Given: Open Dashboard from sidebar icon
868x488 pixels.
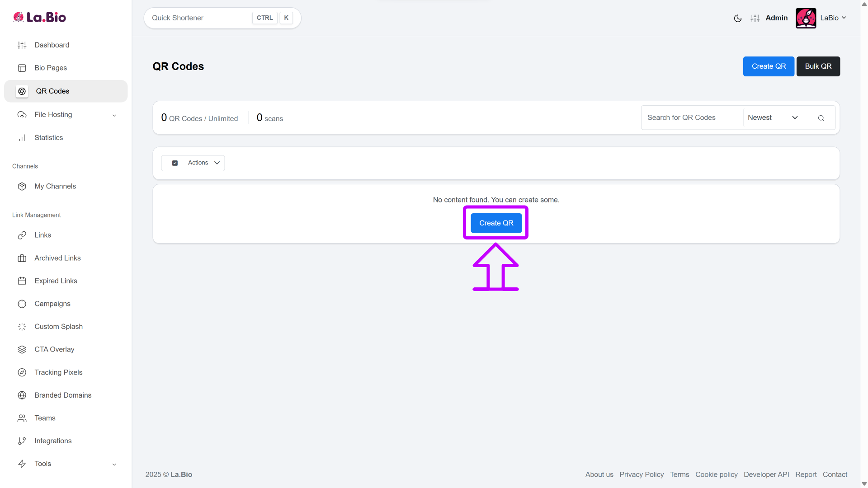Looking at the screenshot, I should (x=22, y=45).
